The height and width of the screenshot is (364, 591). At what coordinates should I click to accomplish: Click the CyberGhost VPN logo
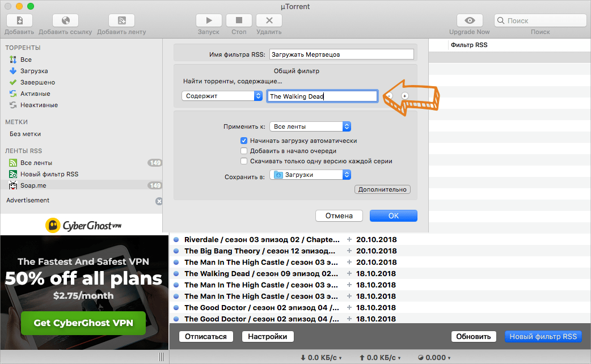click(83, 225)
